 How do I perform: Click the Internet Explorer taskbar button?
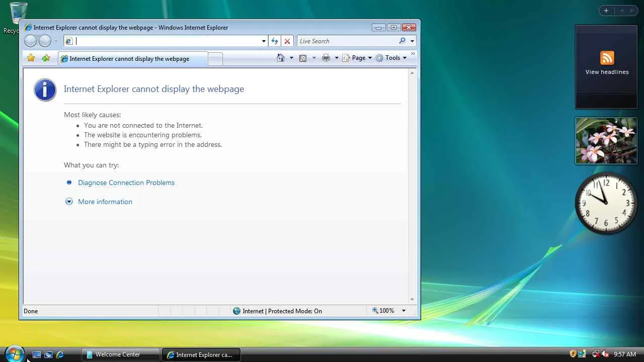coord(201,354)
